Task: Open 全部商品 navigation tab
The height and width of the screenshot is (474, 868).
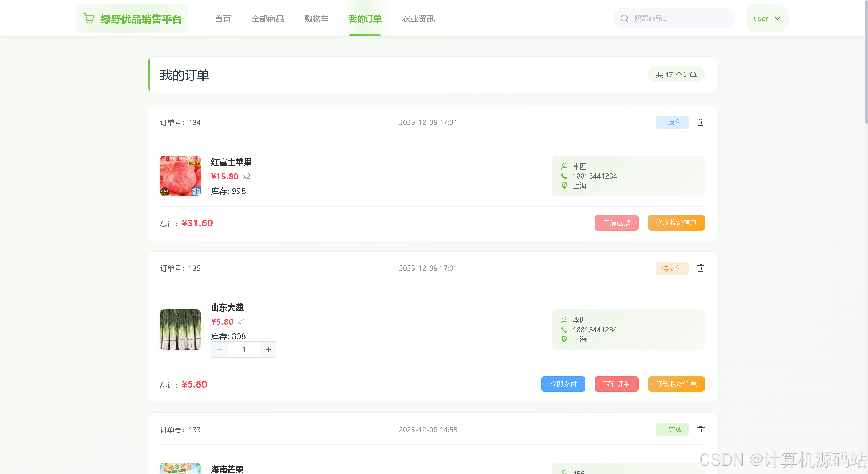Action: pos(267,19)
